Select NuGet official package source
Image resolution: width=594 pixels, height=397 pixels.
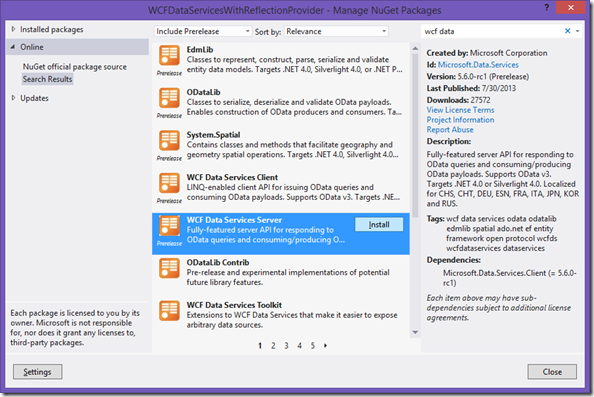coord(75,67)
